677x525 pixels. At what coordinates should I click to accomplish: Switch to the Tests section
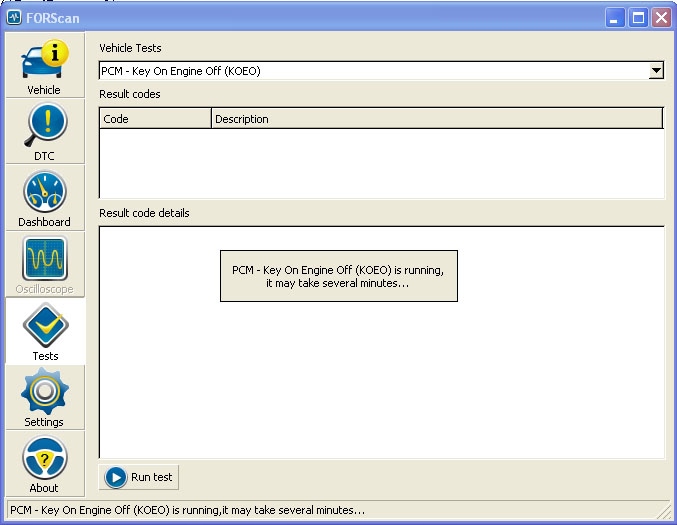pyautogui.click(x=44, y=331)
